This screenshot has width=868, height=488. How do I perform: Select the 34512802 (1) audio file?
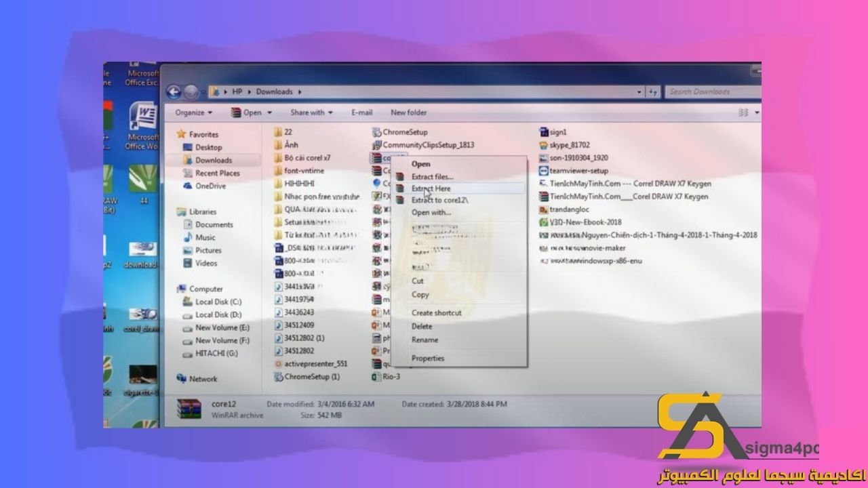[299, 338]
